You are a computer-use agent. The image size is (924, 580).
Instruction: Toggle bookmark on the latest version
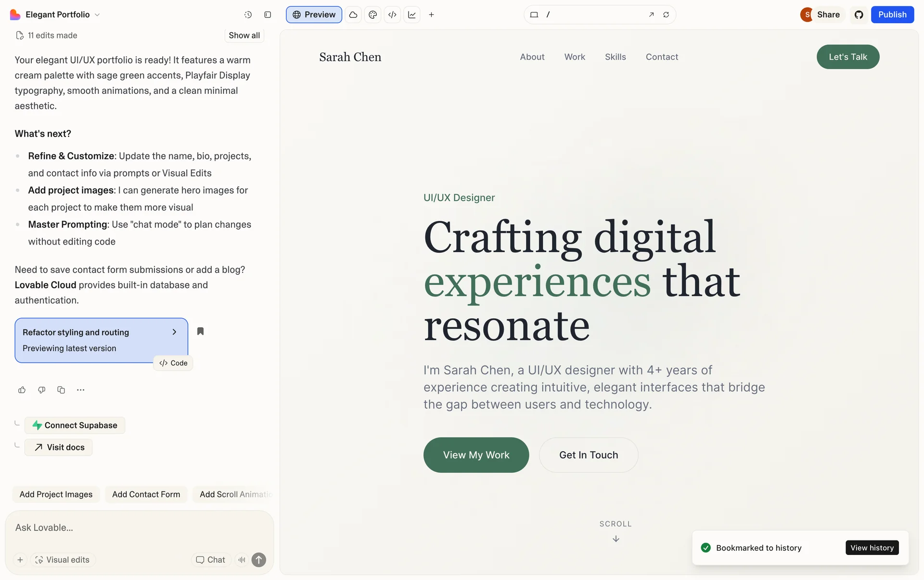pos(201,331)
